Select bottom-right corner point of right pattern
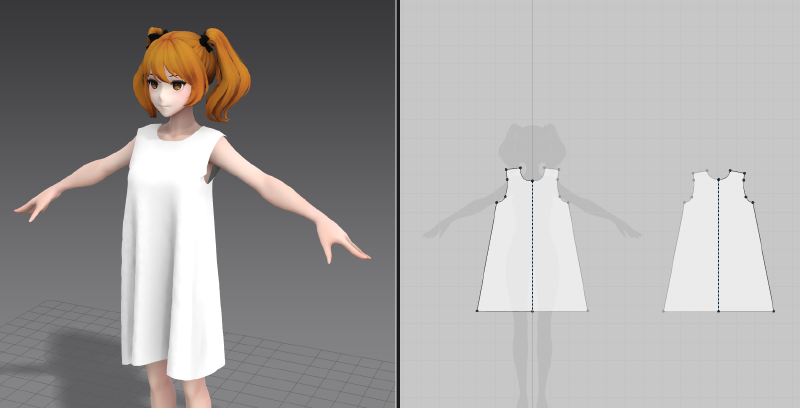This screenshot has width=800, height=408. tap(774, 310)
